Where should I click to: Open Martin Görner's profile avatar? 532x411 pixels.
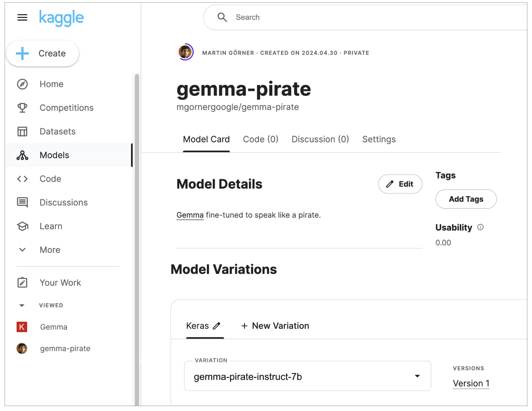point(185,52)
